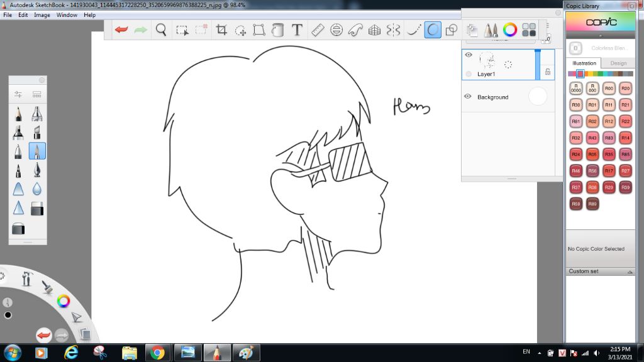Pick the Blur water drop brush
Viewport: 644px width, 362px height.
(x=37, y=189)
